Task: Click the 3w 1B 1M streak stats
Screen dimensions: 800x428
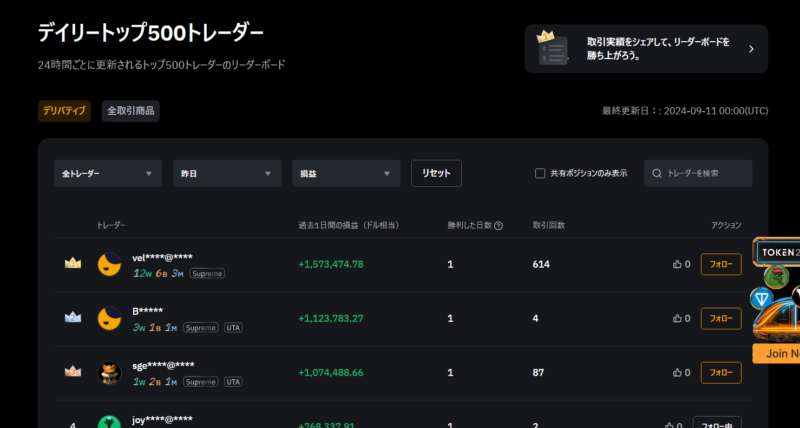Action: click(155, 328)
